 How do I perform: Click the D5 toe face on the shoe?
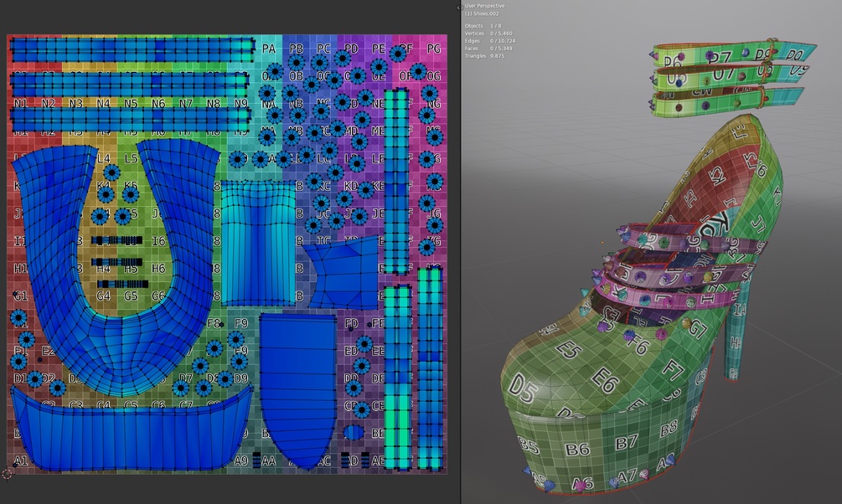click(x=523, y=388)
